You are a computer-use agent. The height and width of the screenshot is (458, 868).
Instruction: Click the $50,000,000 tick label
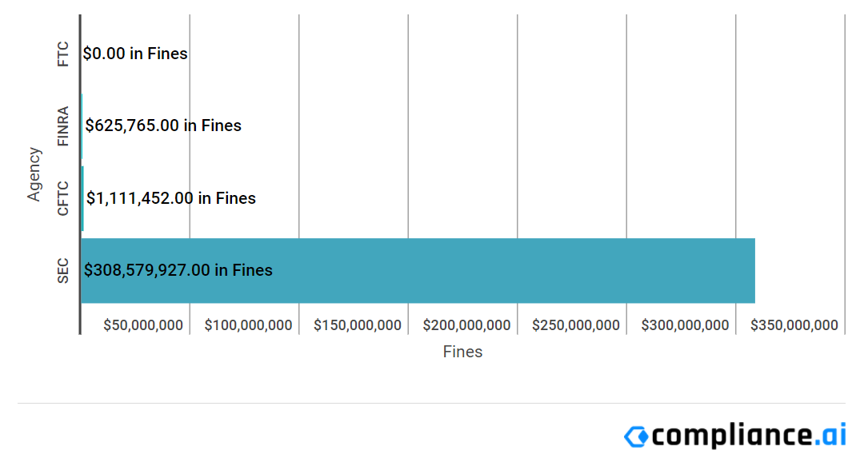(143, 325)
